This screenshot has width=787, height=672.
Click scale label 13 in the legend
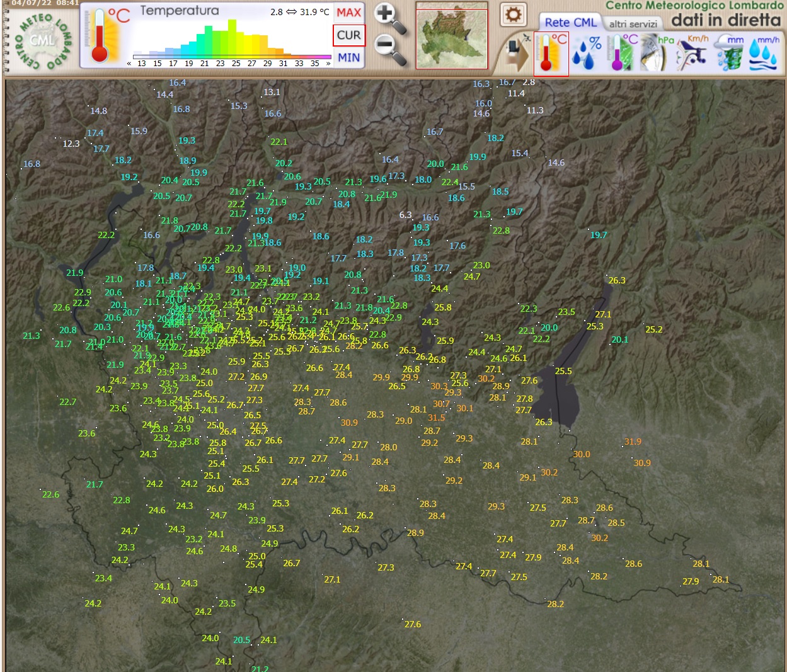(x=142, y=64)
